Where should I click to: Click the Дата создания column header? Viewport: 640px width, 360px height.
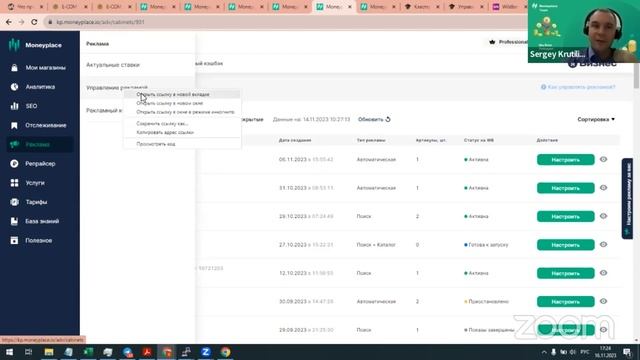pos(295,140)
